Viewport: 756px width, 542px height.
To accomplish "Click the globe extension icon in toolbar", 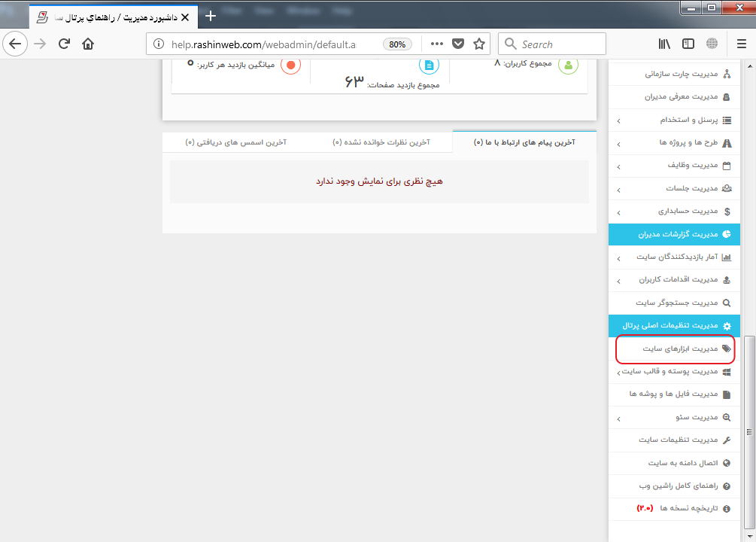I will tap(712, 44).
